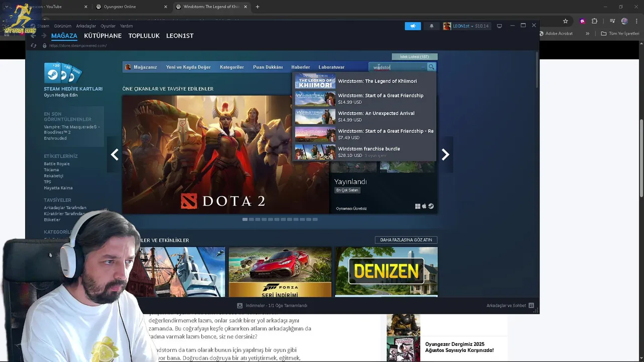The height and width of the screenshot is (362, 644).
Task: Open Tüm Yer İşaretleri bookmarks folder
Action: (x=620, y=34)
